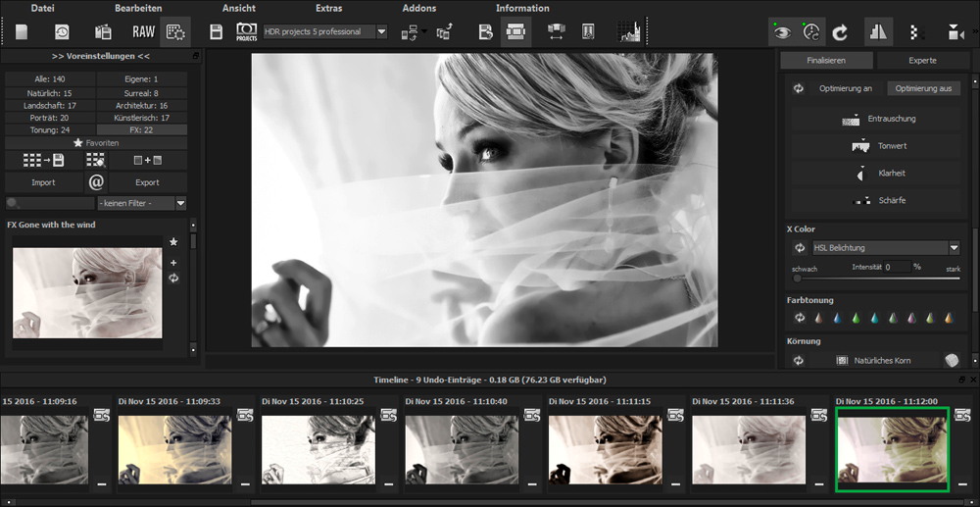980x507 pixels.
Task: Click the RAW module icon
Action: coord(143,32)
